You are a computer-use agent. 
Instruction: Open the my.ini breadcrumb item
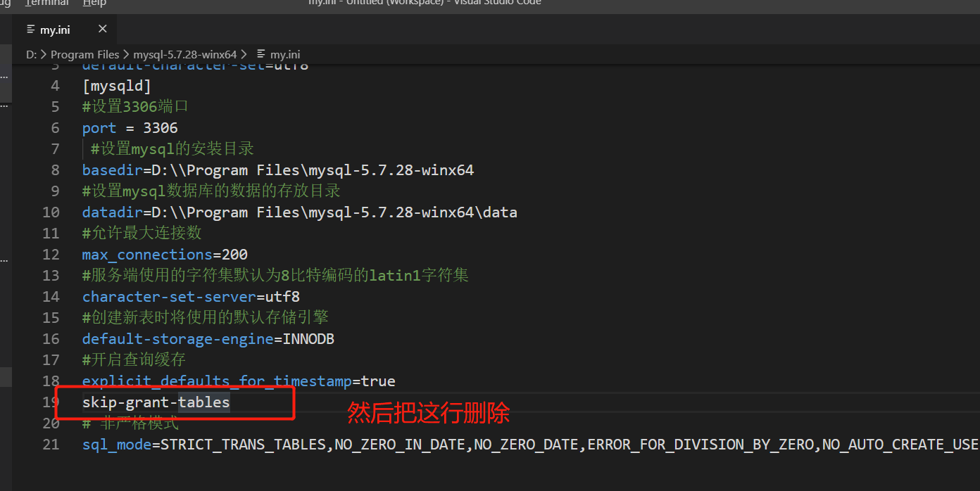[x=285, y=54]
